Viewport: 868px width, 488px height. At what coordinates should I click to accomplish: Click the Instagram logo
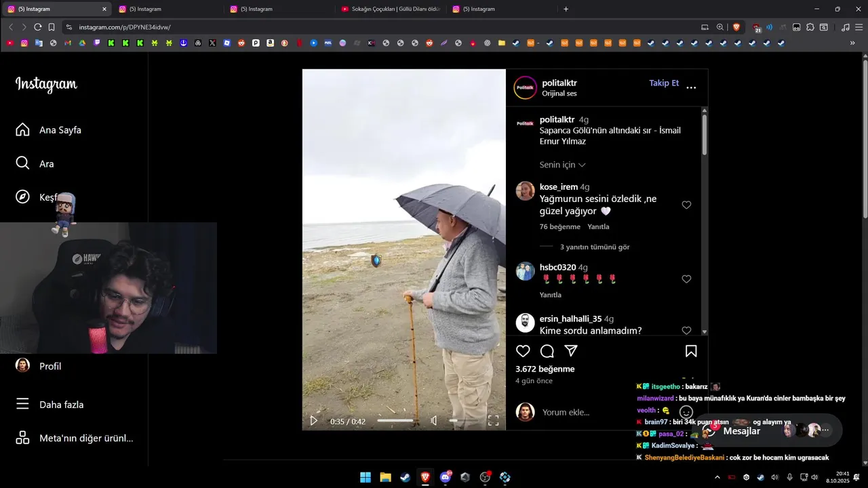coord(46,84)
